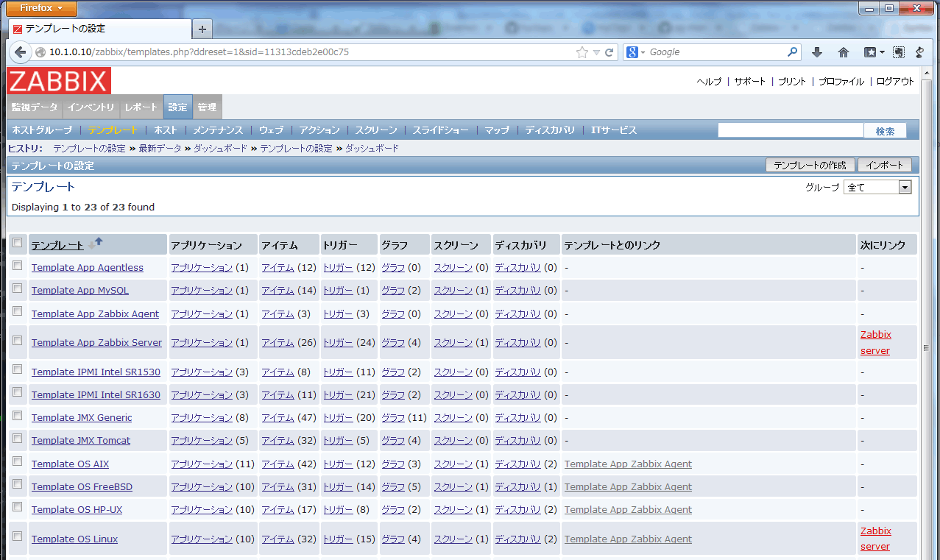The width and height of the screenshot is (940, 560).
Task: Click the lamp-shaped toolbar extension icon
Action: pos(919,52)
